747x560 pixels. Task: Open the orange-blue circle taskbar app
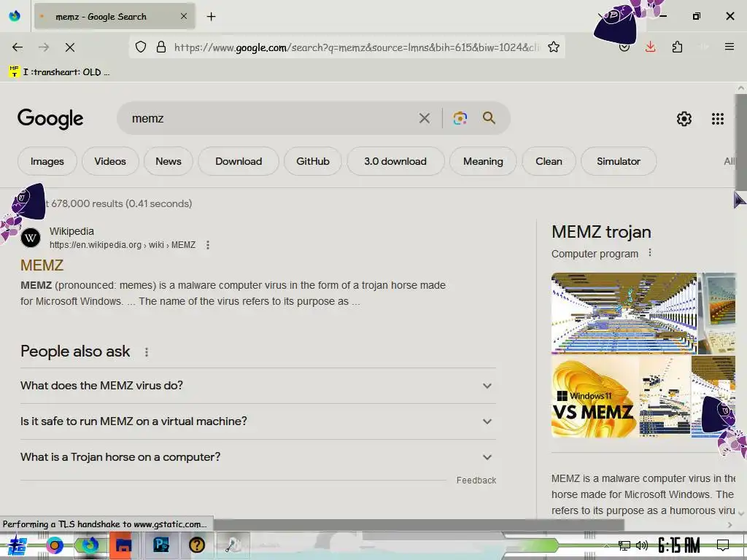[54, 545]
